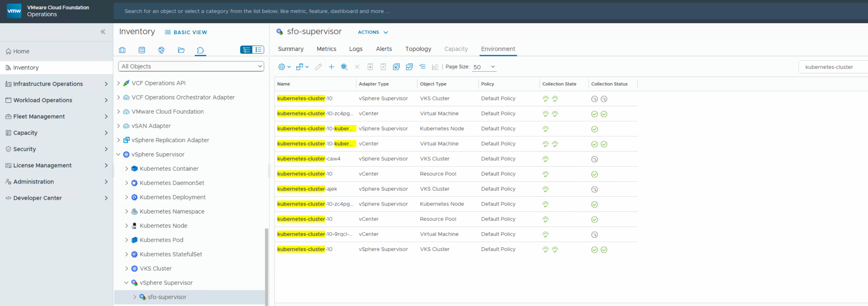Image resolution: width=868 pixels, height=306 pixels.
Task: Switch to the Topology tab
Action: (x=418, y=49)
